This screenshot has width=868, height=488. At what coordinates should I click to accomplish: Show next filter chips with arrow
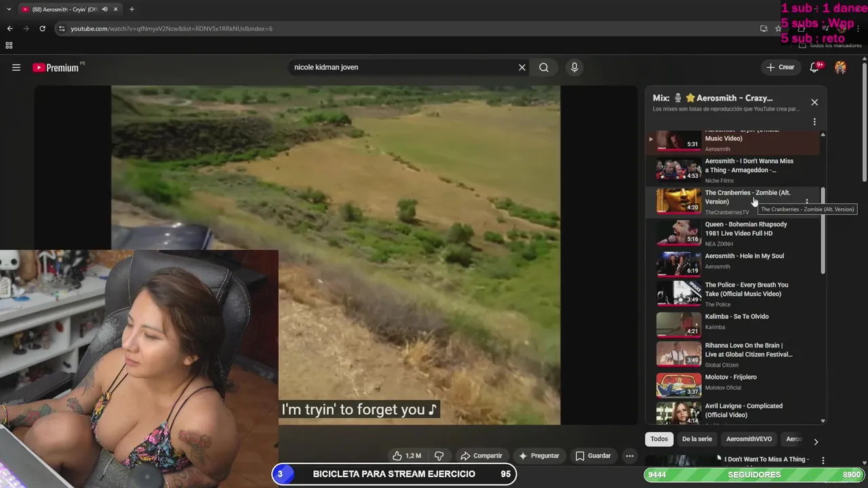[816, 441]
